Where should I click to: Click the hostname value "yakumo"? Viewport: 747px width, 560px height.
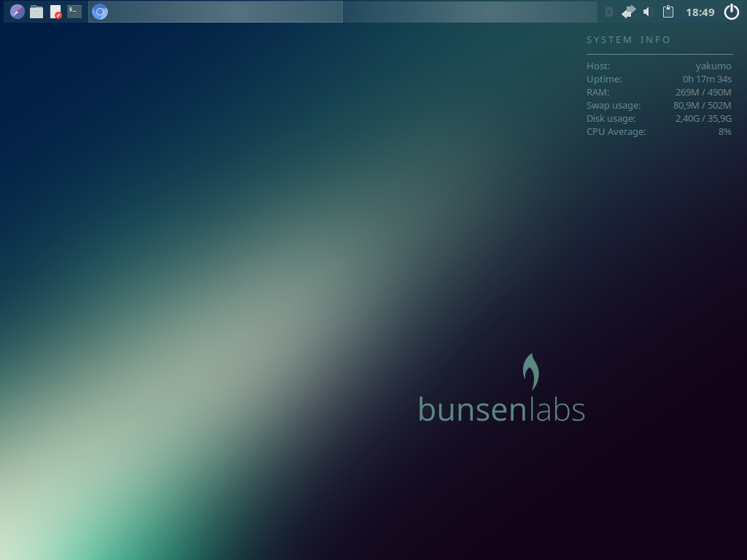[x=713, y=66]
